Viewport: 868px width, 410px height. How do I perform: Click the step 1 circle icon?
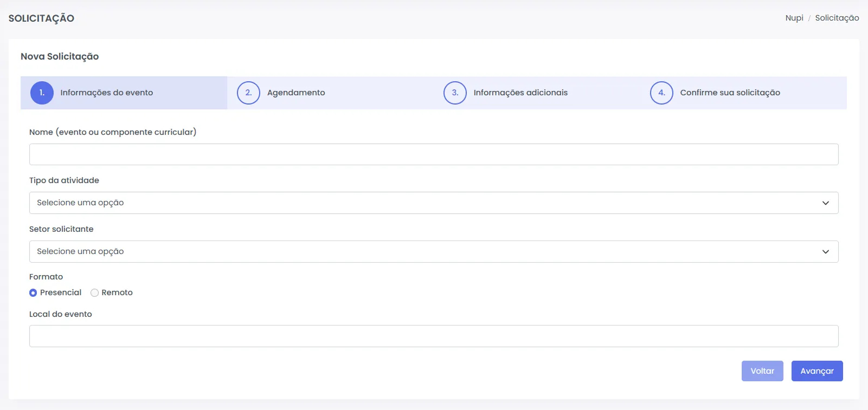click(42, 93)
